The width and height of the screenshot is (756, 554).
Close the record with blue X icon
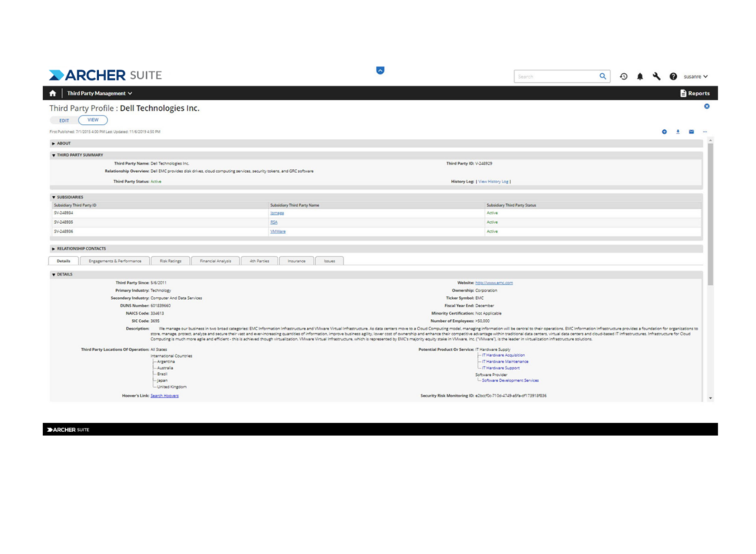click(x=707, y=107)
